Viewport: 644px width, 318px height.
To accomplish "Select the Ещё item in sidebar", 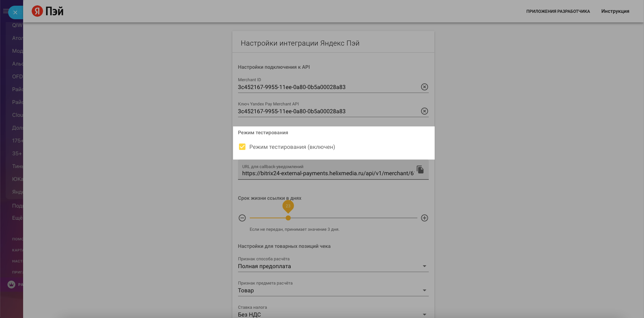I will point(17,218).
